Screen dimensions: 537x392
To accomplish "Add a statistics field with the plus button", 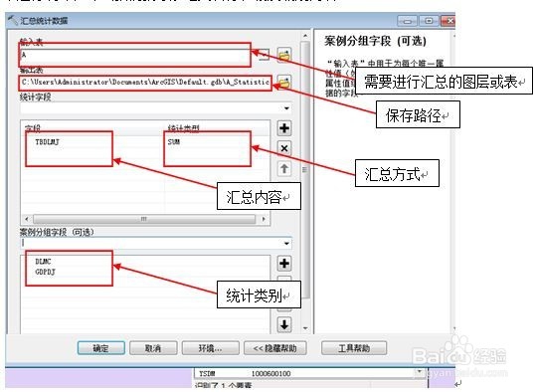I will coord(283,128).
